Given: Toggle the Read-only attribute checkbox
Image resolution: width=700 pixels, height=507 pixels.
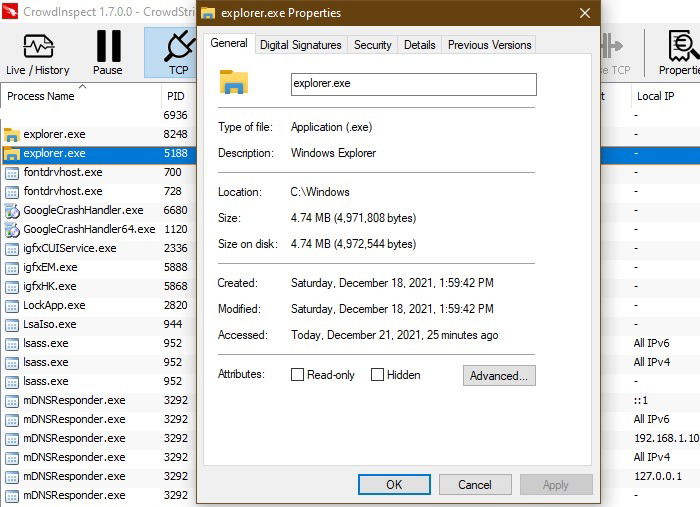Looking at the screenshot, I should (297, 374).
